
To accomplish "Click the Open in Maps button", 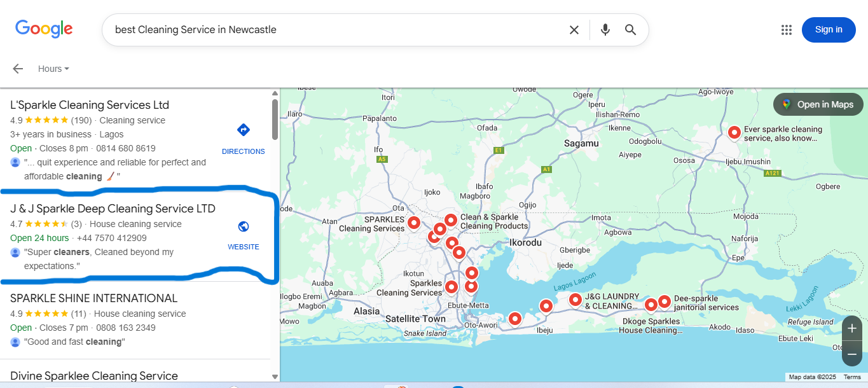I will click(x=818, y=104).
